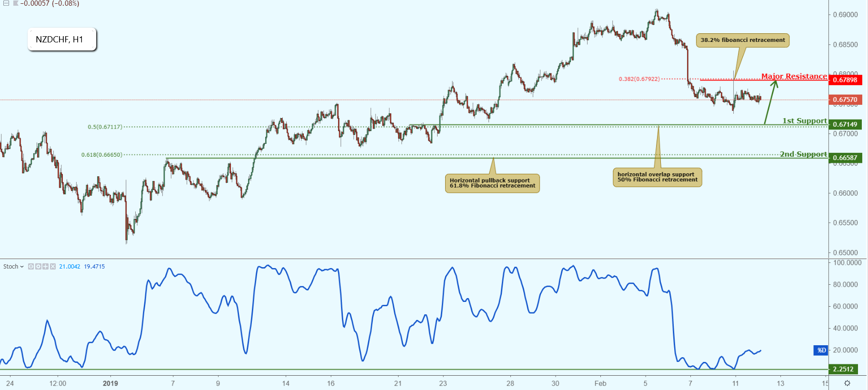
Task: Click the 0.69000 price axis tick
Action: (845, 15)
